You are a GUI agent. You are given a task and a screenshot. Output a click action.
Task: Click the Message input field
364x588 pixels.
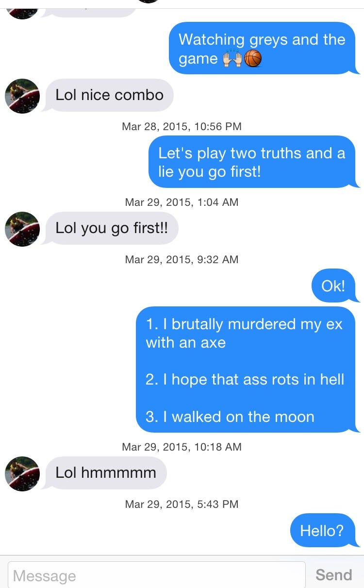pos(156,575)
